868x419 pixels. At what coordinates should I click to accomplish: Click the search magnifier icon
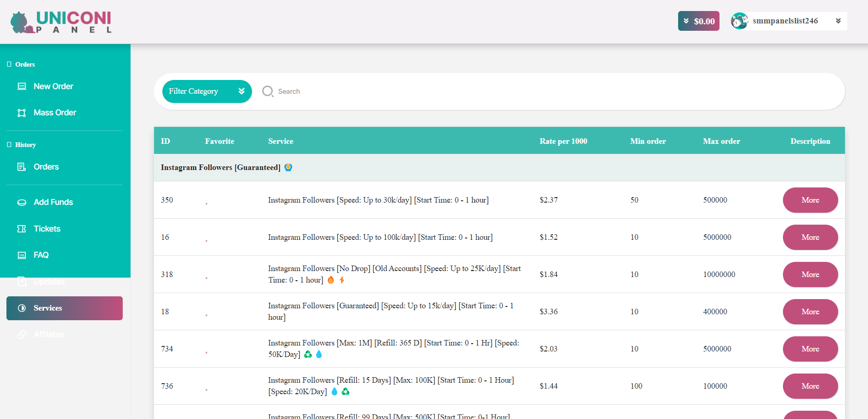pos(268,91)
